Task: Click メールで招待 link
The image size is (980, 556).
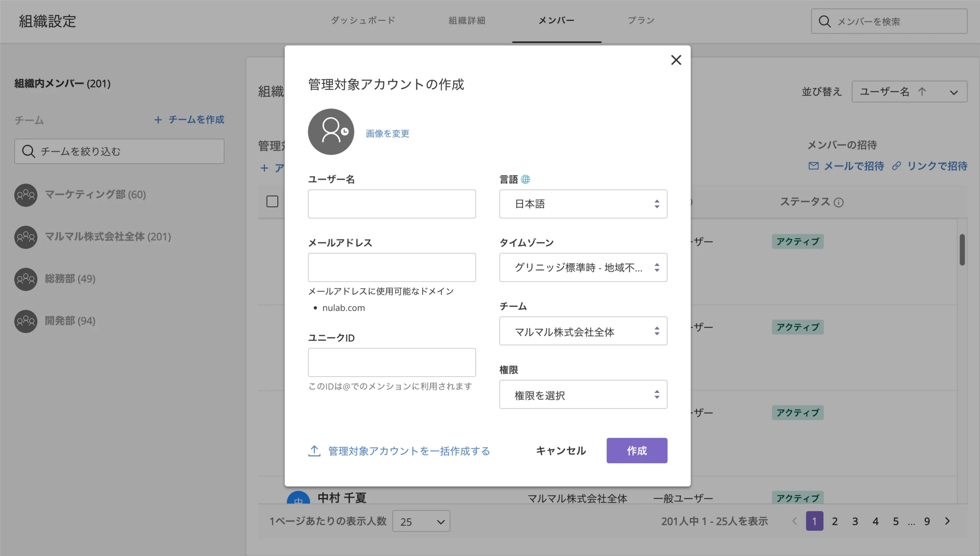Action: coord(854,166)
